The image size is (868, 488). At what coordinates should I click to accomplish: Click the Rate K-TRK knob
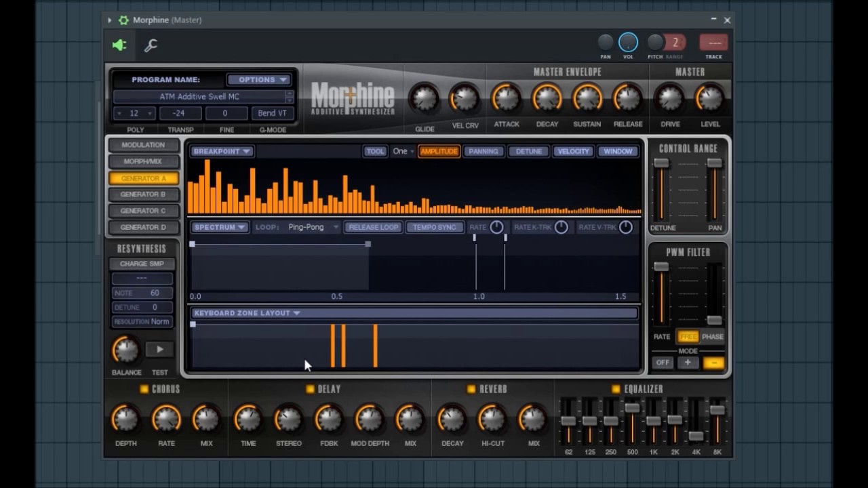(561, 227)
